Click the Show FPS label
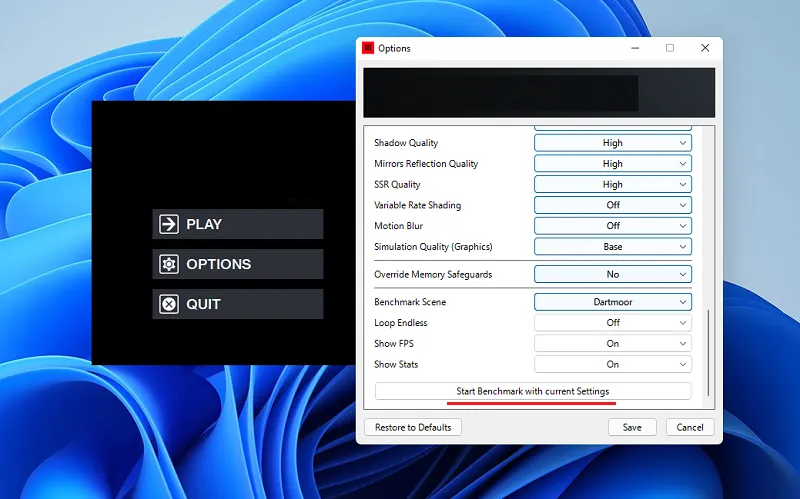Viewport: 800px width, 499px height. click(394, 343)
